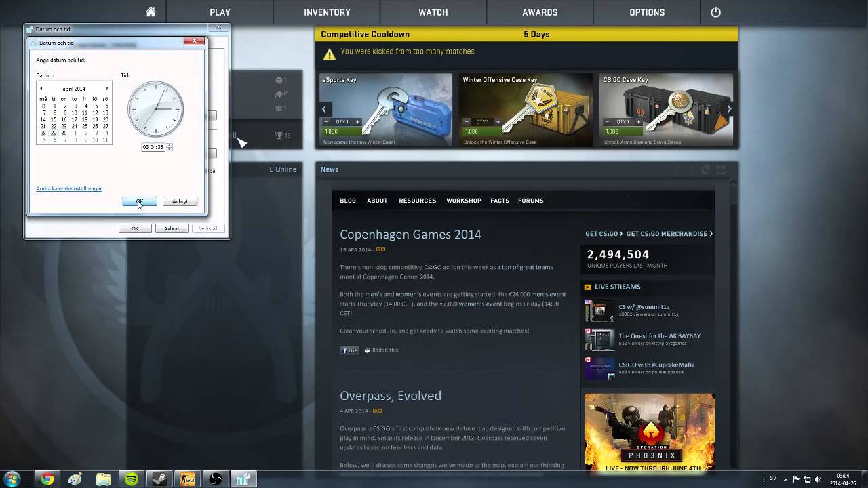This screenshot has height=488, width=868.
Task: Increase CS:GO Case Key quantity
Action: [638, 122]
